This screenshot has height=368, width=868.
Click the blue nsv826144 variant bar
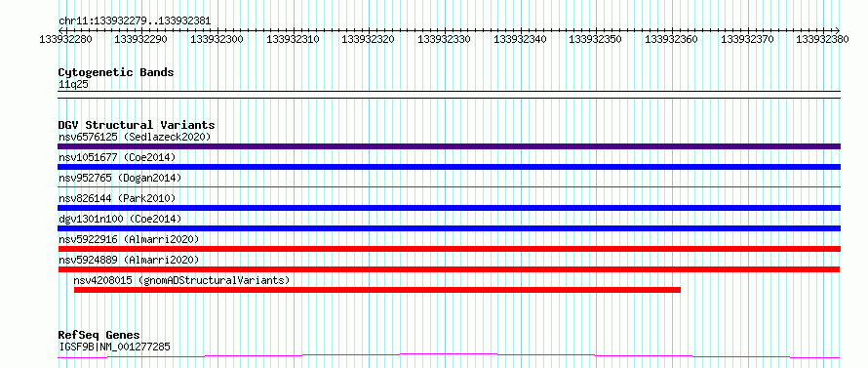(449, 208)
